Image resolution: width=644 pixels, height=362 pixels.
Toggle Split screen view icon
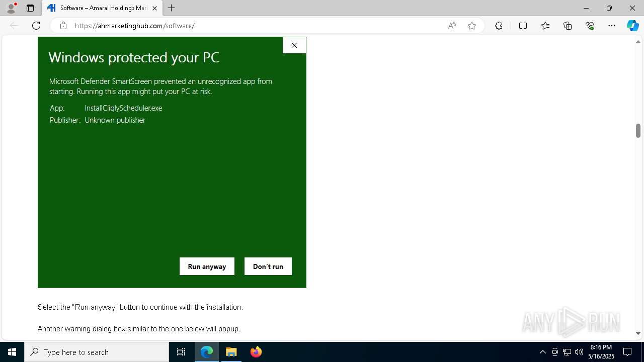[x=523, y=26]
